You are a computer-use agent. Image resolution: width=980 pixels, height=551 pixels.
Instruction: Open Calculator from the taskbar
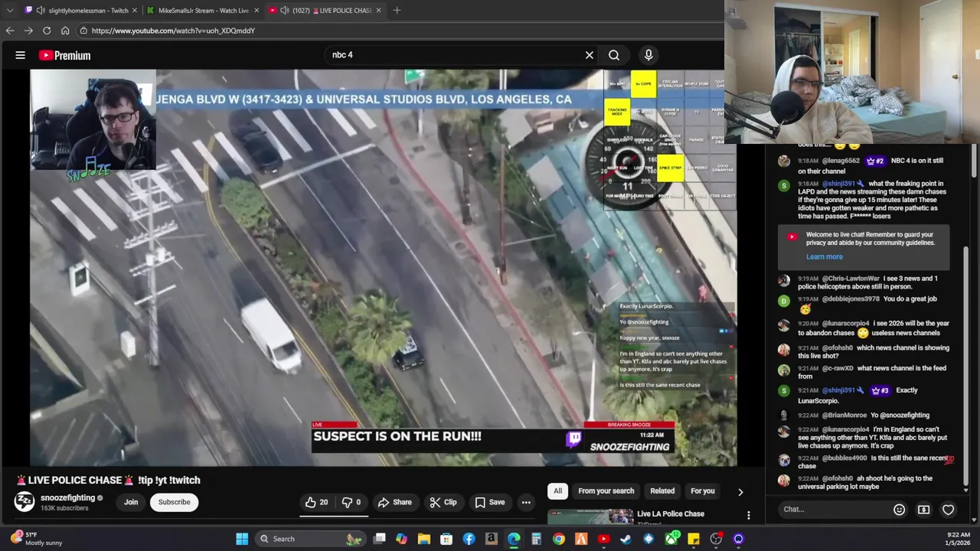(536, 539)
